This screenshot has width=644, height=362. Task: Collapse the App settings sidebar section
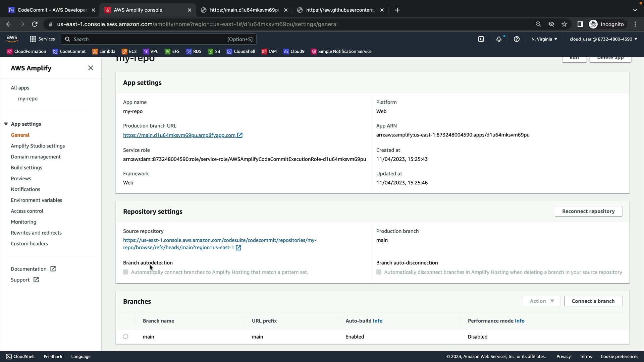pos(6,124)
